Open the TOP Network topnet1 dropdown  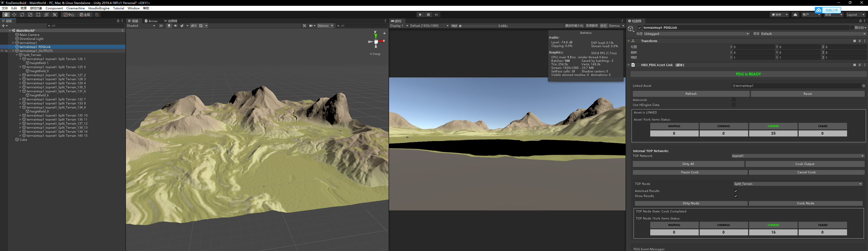(x=798, y=156)
